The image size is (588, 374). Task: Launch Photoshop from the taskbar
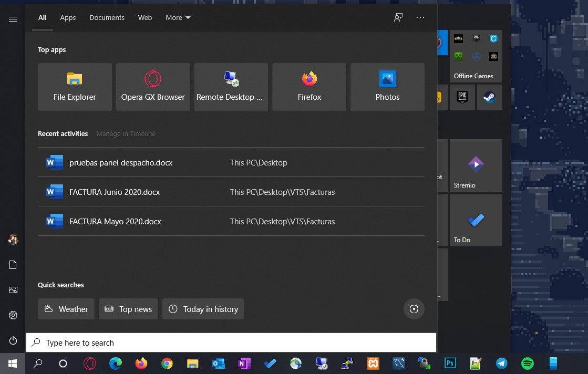click(450, 363)
